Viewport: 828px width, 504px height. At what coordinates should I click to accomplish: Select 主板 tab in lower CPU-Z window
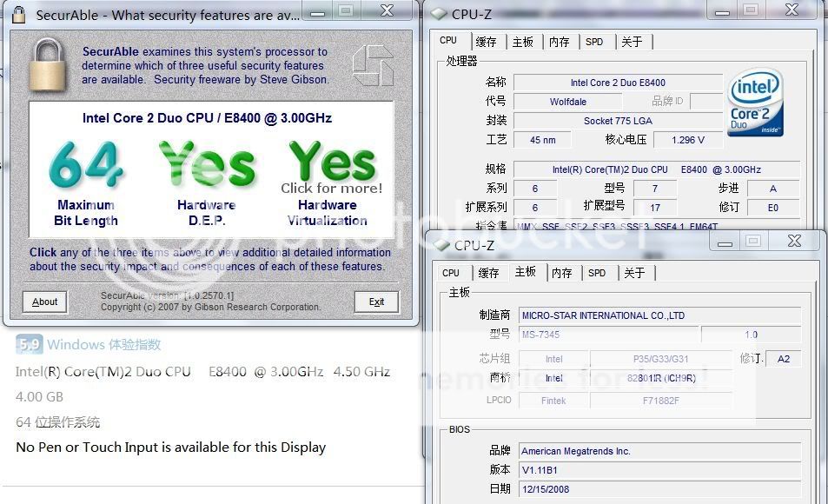tap(526, 271)
